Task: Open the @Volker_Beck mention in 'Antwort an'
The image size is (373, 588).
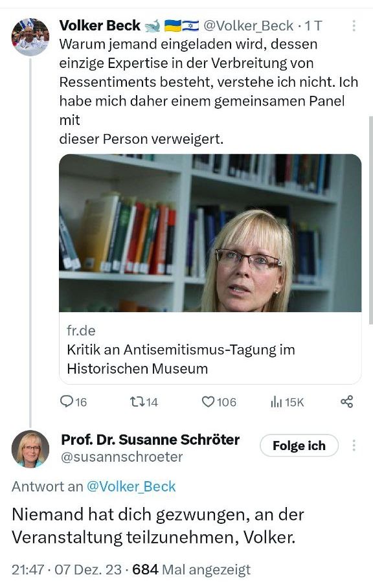Action: (x=131, y=486)
